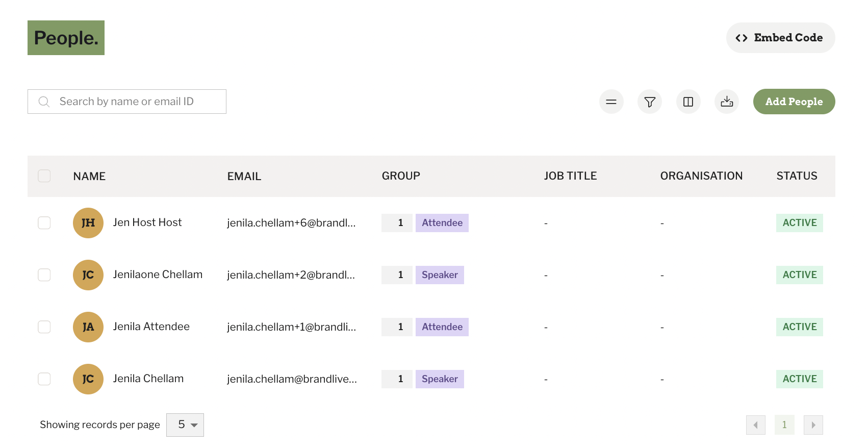Go to the previous page arrow
The width and height of the screenshot is (868, 448).
756,425
